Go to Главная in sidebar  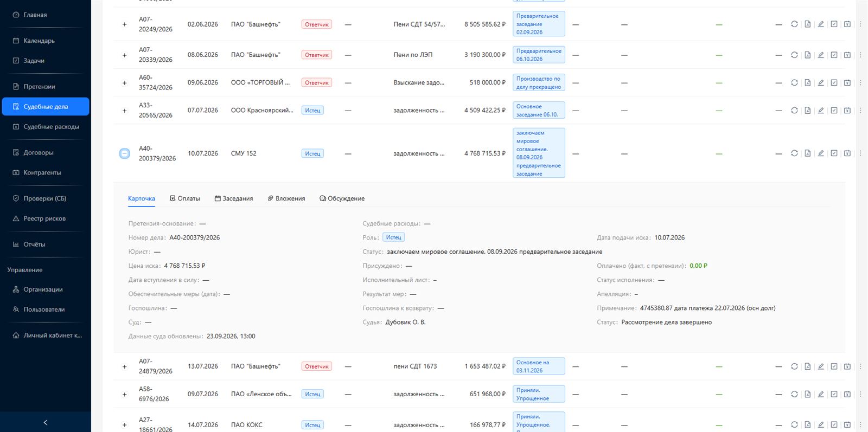(x=46, y=15)
